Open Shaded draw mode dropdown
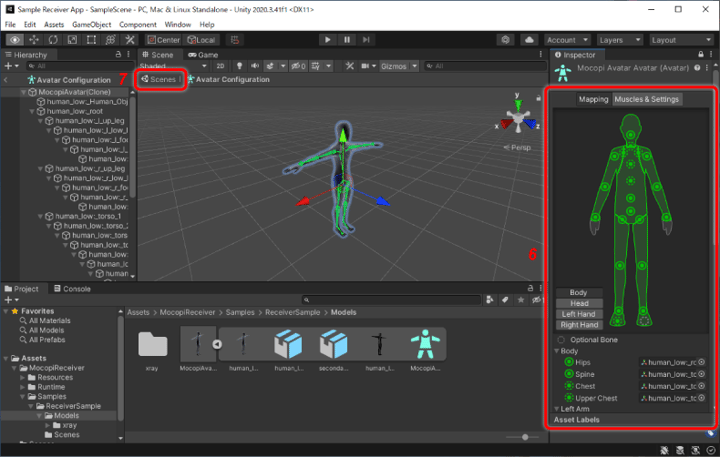720x457 pixels. pyautogui.click(x=173, y=66)
